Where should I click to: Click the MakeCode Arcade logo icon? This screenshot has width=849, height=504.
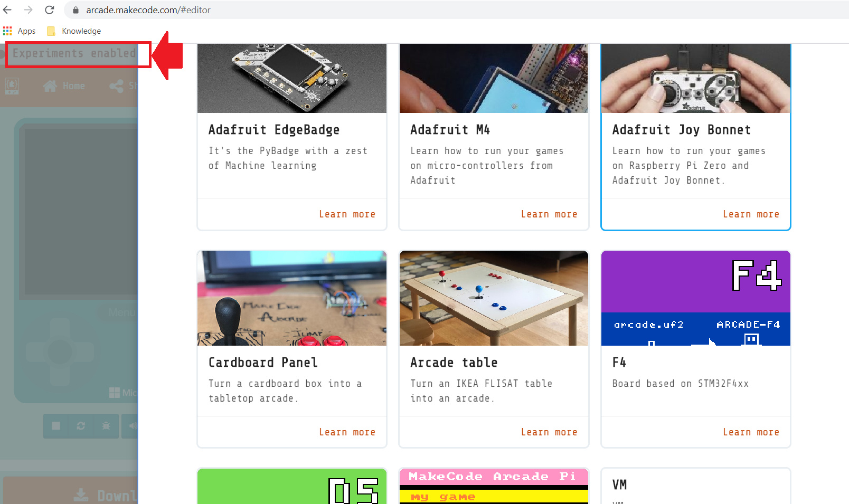pyautogui.click(x=12, y=85)
